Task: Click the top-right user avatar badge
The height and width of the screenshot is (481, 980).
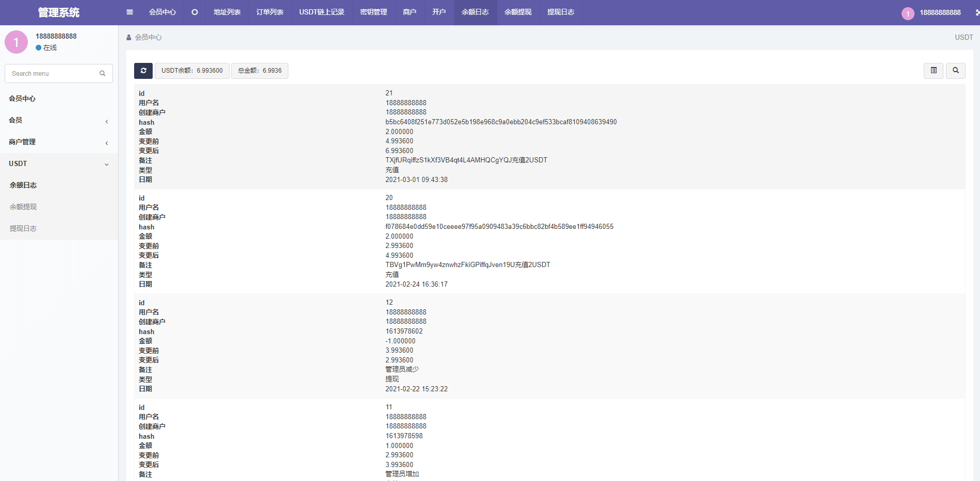Action: tap(908, 13)
